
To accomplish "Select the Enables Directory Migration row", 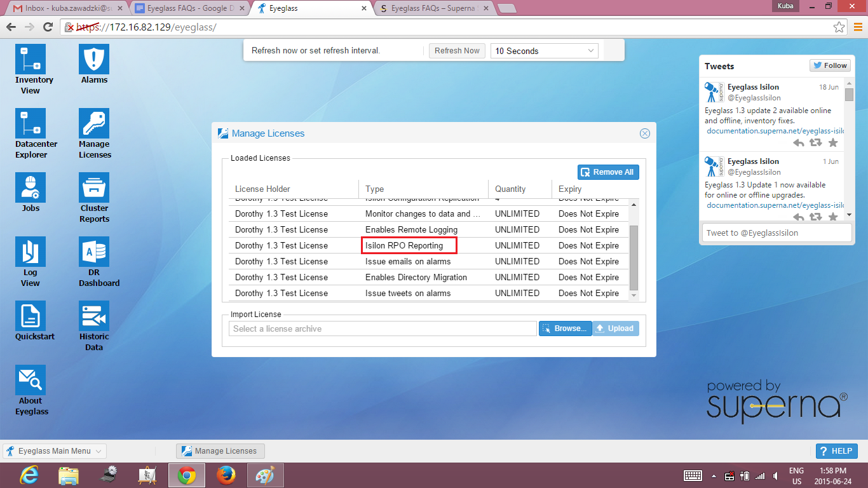I will 428,277.
